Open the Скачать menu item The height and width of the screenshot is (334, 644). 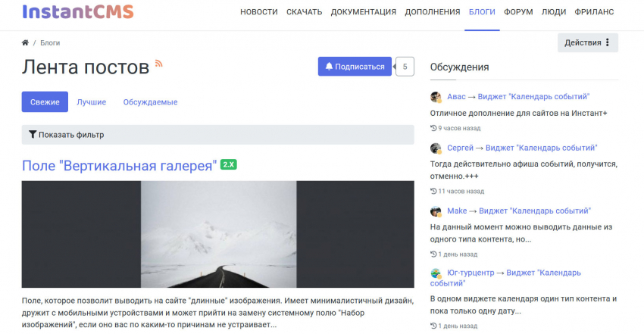point(304,12)
